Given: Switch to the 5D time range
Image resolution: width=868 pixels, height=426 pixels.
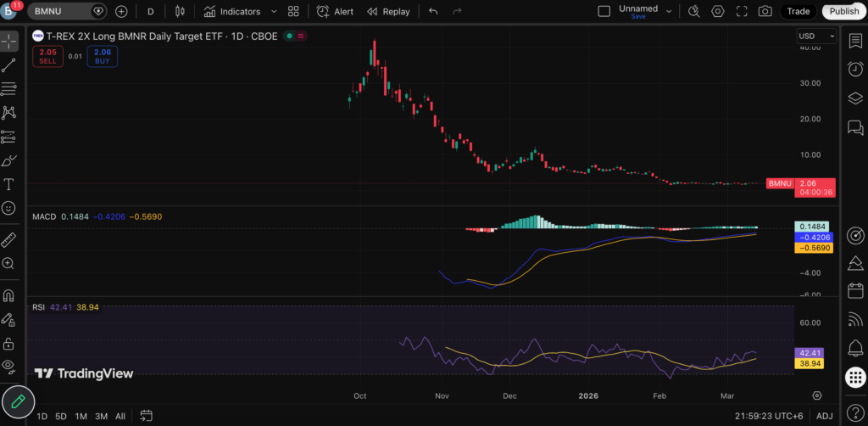Looking at the screenshot, I should (61, 416).
